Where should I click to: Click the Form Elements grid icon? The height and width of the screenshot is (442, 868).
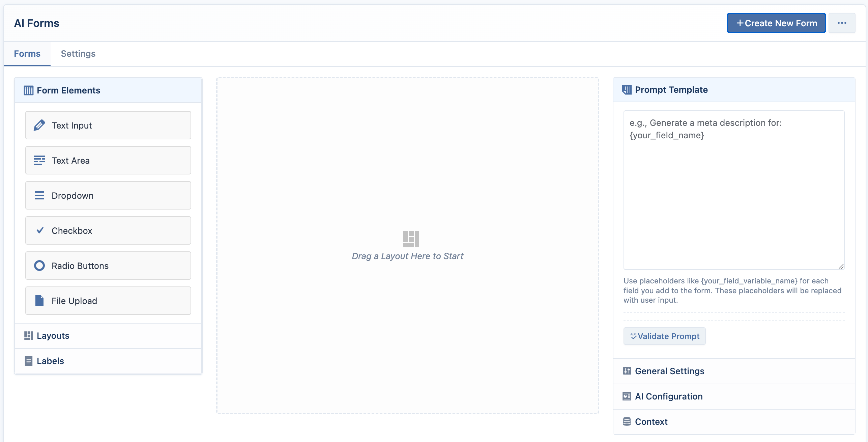tap(28, 90)
